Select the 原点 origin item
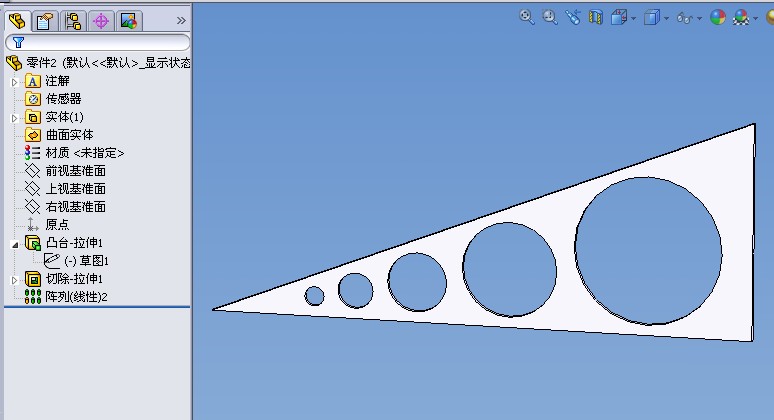This screenshot has width=774, height=420. point(47,225)
